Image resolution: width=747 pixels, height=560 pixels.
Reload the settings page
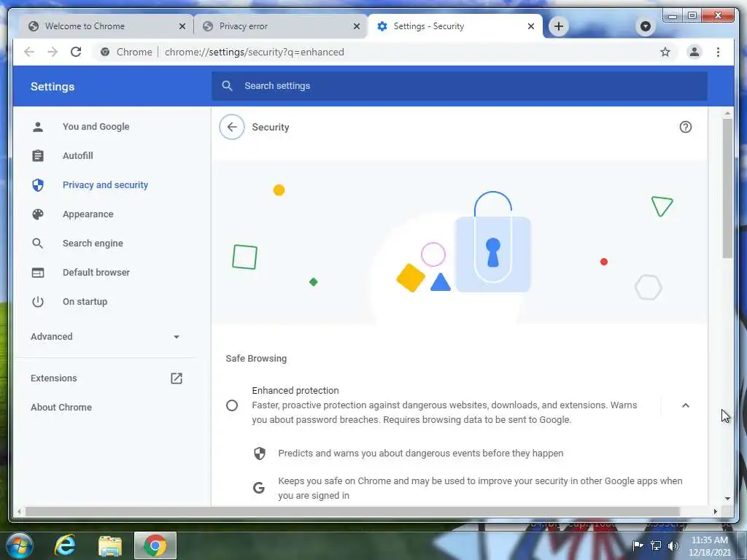pyautogui.click(x=76, y=52)
